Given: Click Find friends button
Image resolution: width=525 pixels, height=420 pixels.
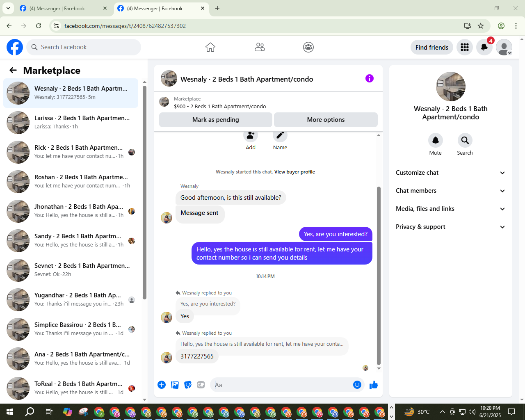Looking at the screenshot, I should click(432, 47).
